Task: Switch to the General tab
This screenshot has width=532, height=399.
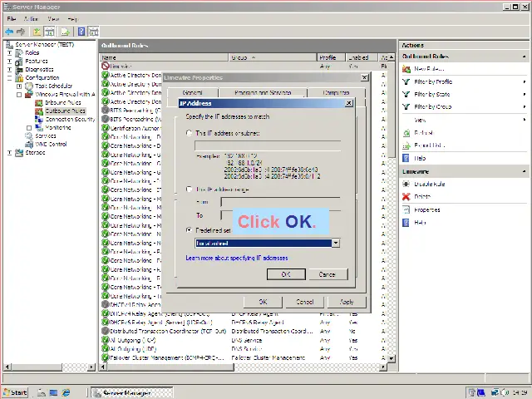Action: coord(192,92)
